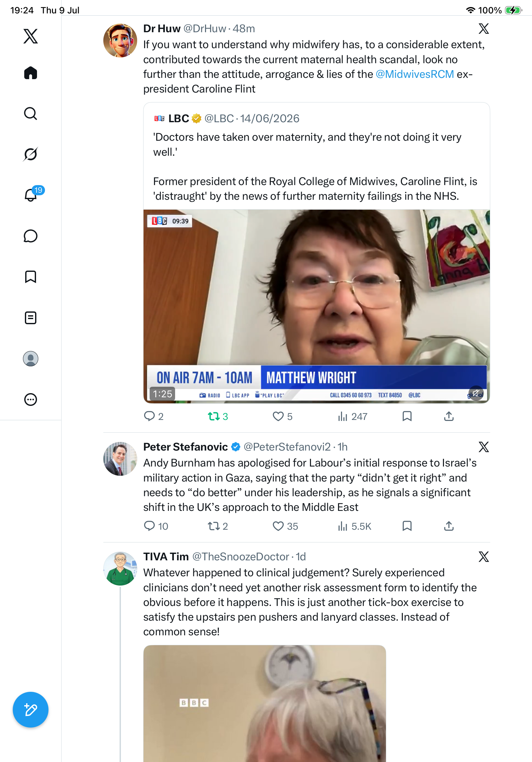
Task: Expand the More options circle menu
Action: coord(31,399)
